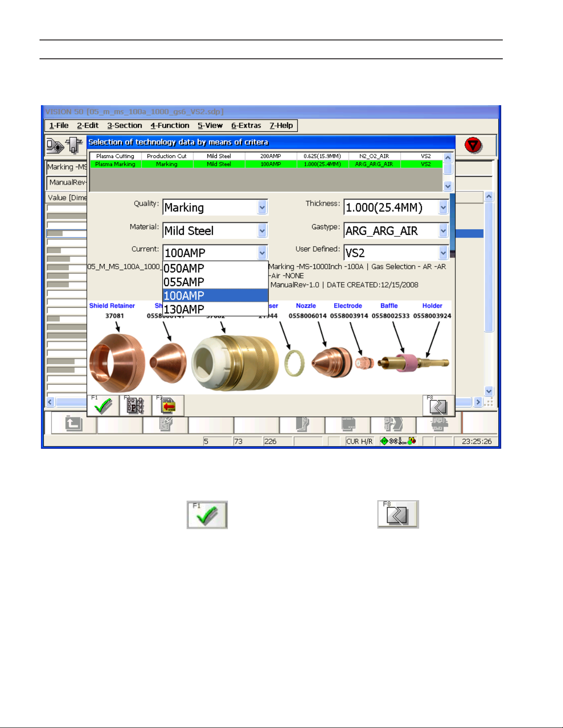Click the large F1 checkmark below the screenshot
This screenshot has height=728, width=563.
(x=207, y=514)
